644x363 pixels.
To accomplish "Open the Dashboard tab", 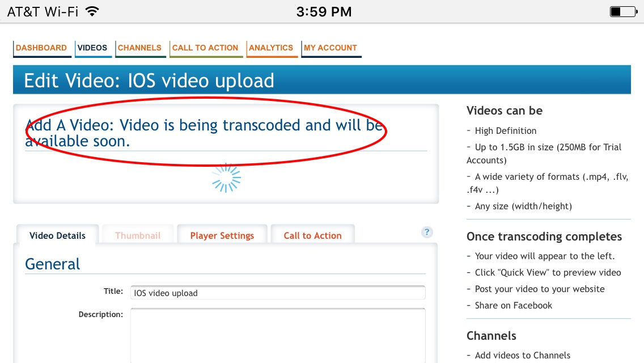I will (41, 48).
